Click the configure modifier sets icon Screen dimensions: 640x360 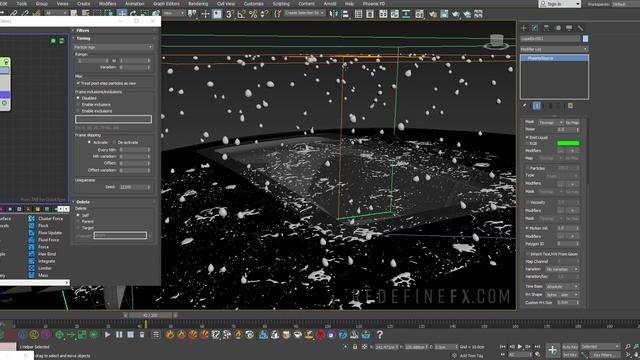570,106
